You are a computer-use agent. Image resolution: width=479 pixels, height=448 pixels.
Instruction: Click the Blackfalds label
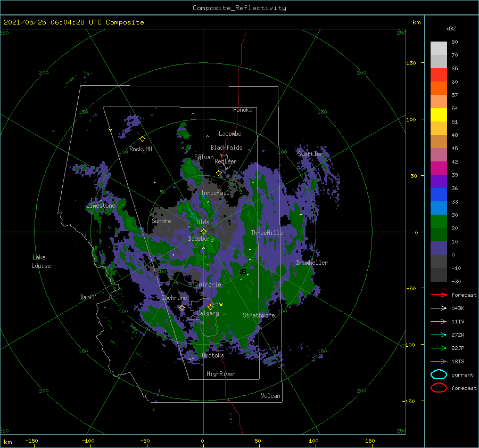[226, 148]
